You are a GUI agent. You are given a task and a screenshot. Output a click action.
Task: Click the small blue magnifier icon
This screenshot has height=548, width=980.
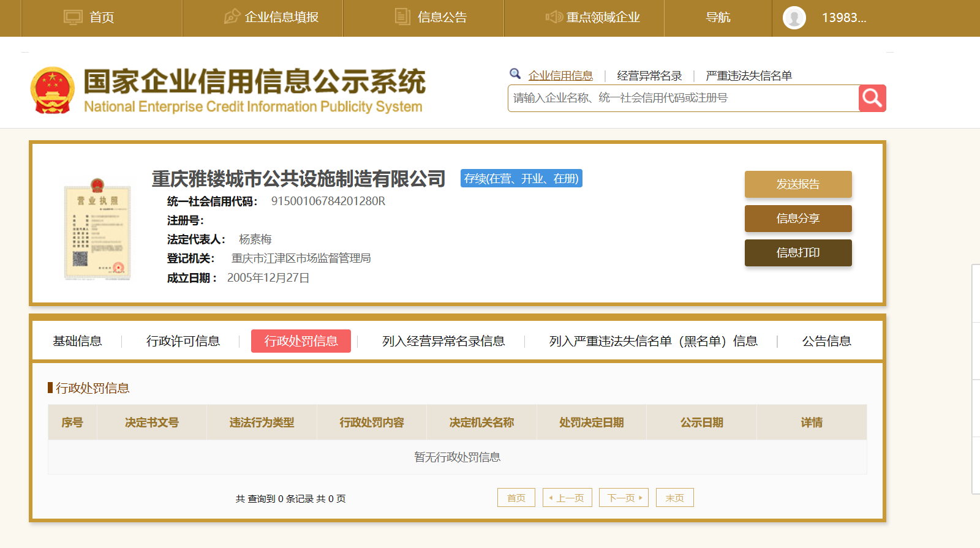515,74
